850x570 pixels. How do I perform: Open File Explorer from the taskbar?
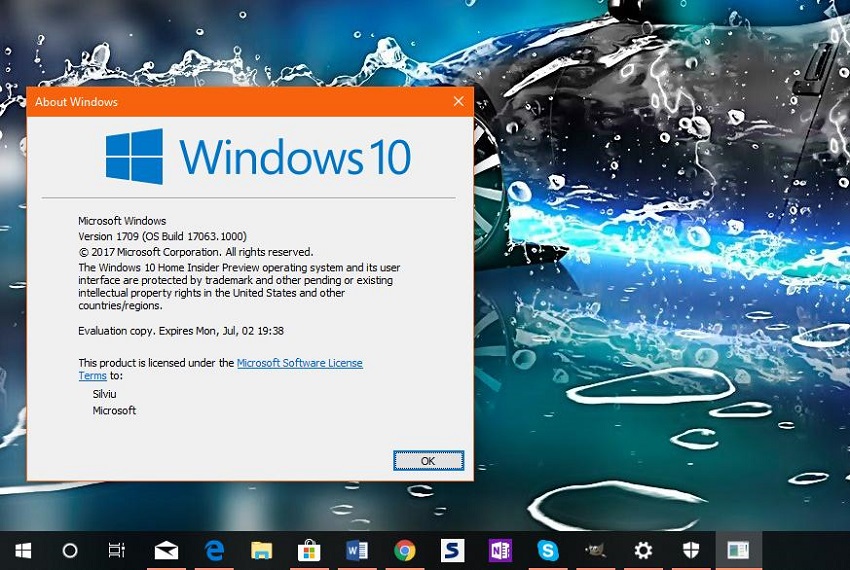point(262,550)
